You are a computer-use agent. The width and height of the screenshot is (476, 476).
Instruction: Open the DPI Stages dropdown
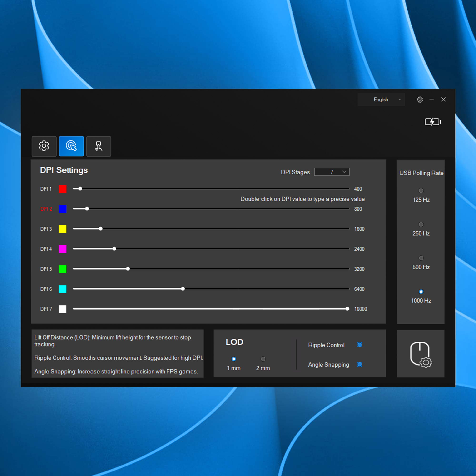[332, 172]
